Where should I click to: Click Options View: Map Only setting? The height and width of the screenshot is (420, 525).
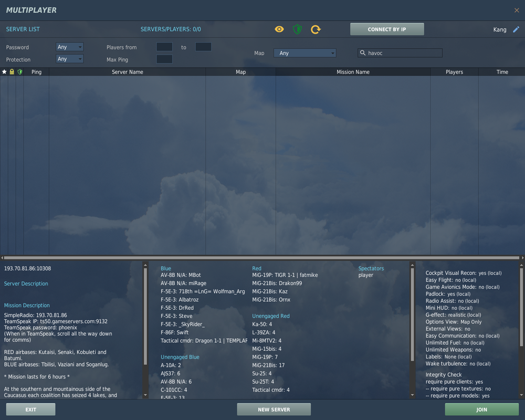pyautogui.click(x=454, y=322)
